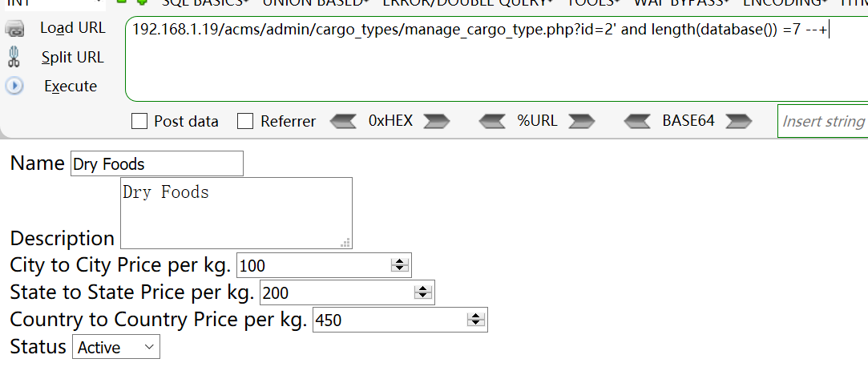Screen dimensions: 868x391
Task: Enable the Post data checkbox
Action: coord(139,121)
